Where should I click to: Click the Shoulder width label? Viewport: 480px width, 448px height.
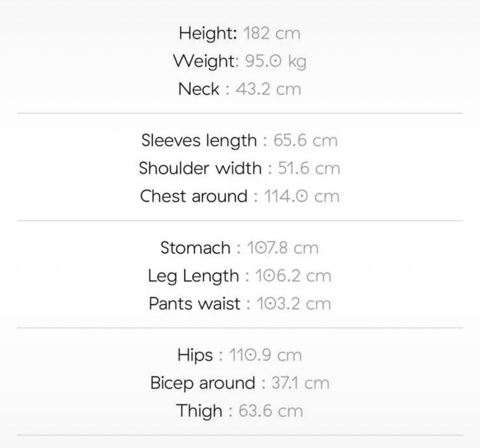200,168
